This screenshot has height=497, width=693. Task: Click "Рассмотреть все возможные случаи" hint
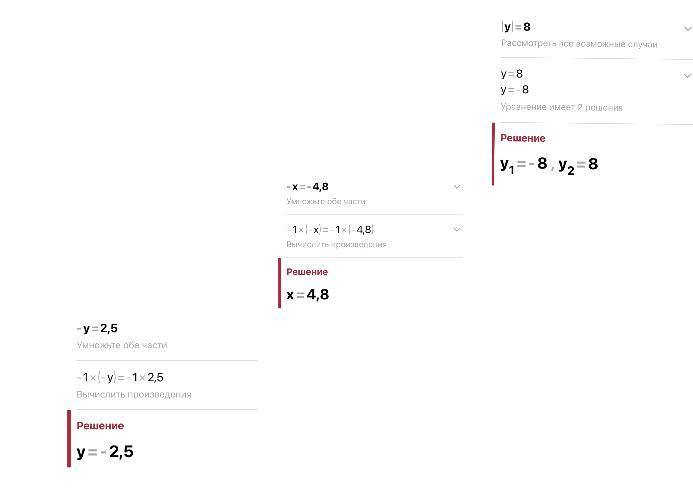579,44
